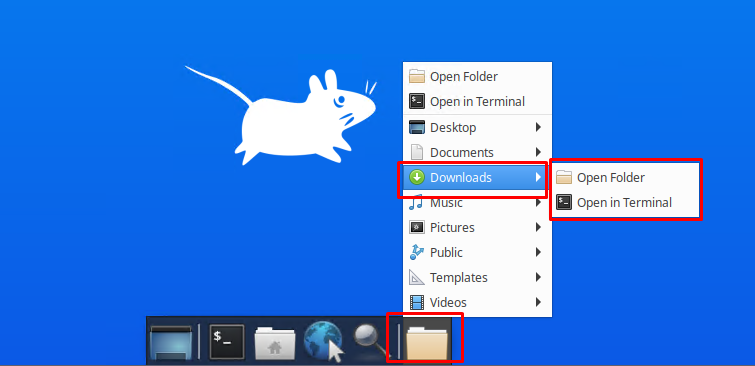Select the Desktop menu entry label

pyautogui.click(x=453, y=128)
